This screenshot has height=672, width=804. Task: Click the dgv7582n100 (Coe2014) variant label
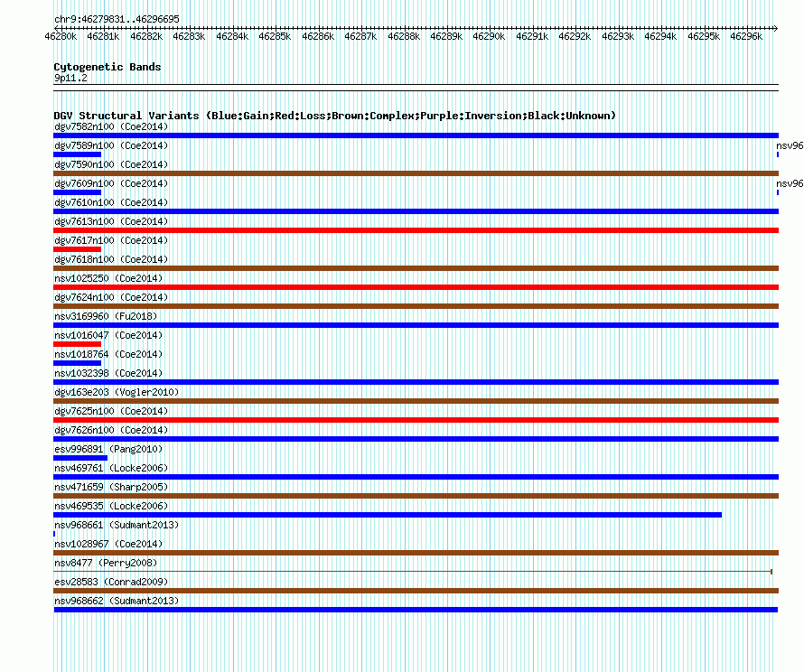pyautogui.click(x=111, y=126)
